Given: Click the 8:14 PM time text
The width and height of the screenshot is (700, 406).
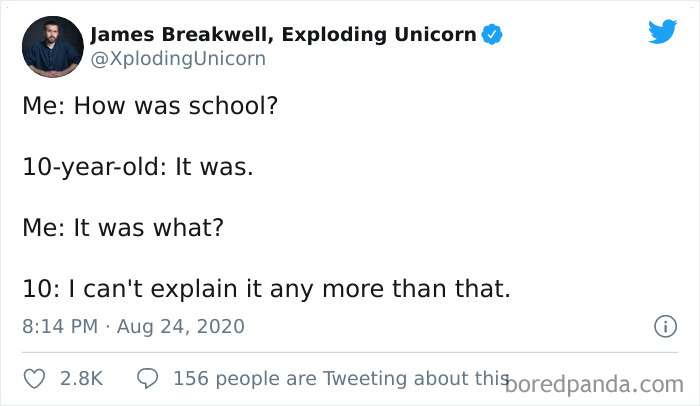Looking at the screenshot, I should (58, 327).
